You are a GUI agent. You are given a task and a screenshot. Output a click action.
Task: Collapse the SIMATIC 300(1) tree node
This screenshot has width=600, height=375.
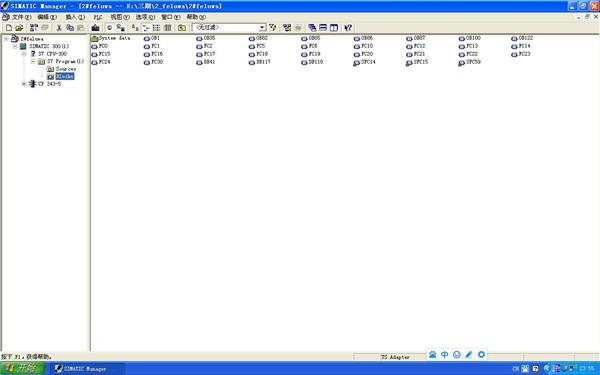coord(15,46)
